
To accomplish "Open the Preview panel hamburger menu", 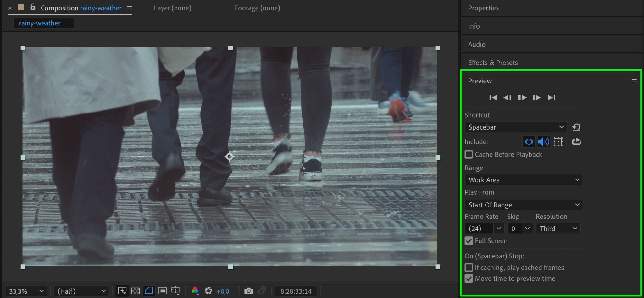I will tap(634, 81).
